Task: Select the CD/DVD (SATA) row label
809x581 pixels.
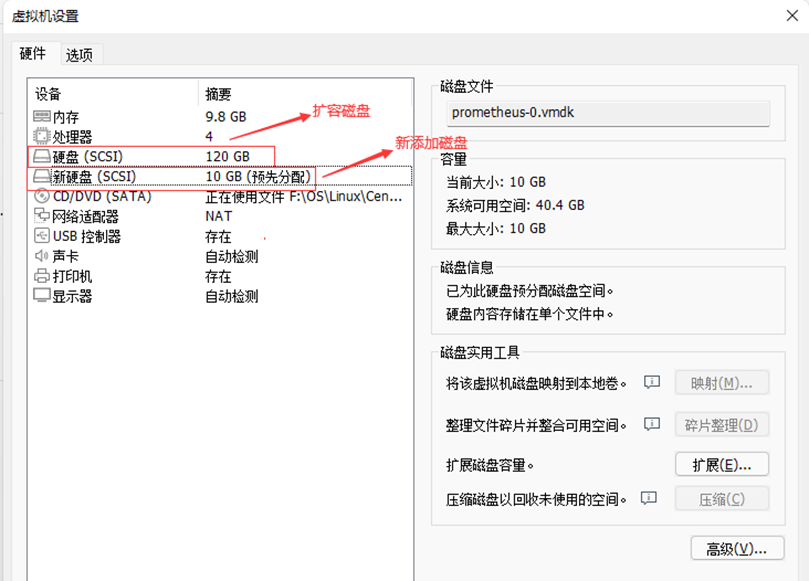Action: point(102,196)
